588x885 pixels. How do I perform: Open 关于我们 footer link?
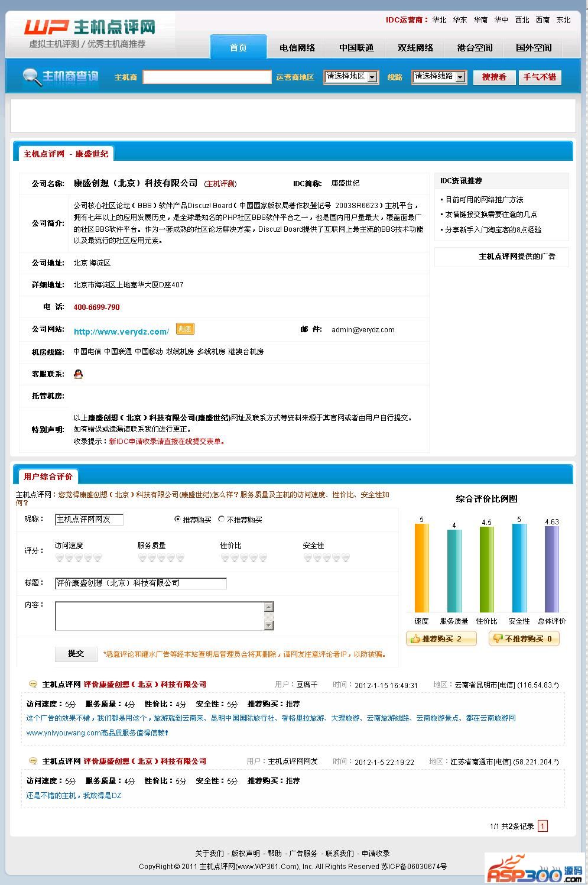click(209, 854)
